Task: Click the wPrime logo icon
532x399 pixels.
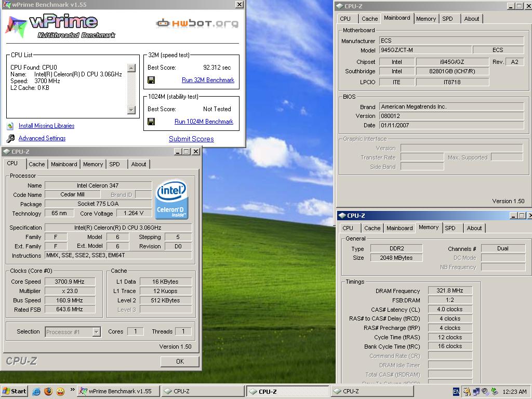Action: (x=15, y=26)
